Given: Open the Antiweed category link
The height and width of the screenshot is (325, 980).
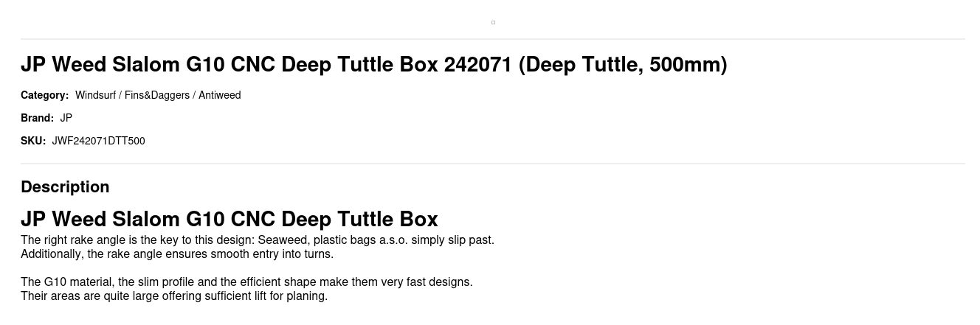Looking at the screenshot, I should (219, 95).
